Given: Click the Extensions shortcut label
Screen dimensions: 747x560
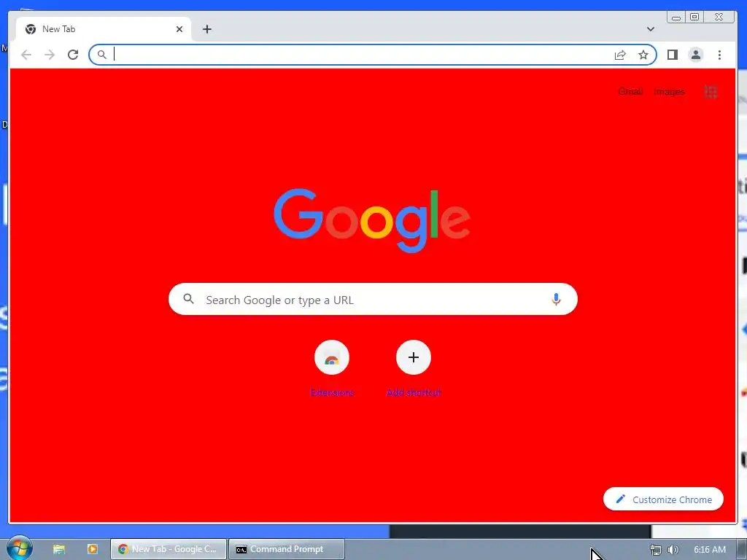Looking at the screenshot, I should pos(332,393).
